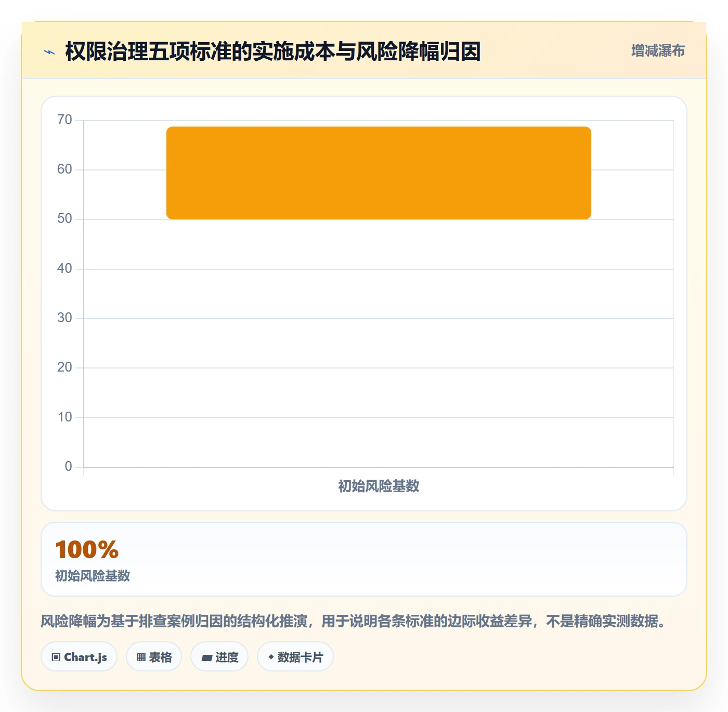This screenshot has width=728, height=712.
Task: Select the Chart.js chip
Action: coord(79,657)
